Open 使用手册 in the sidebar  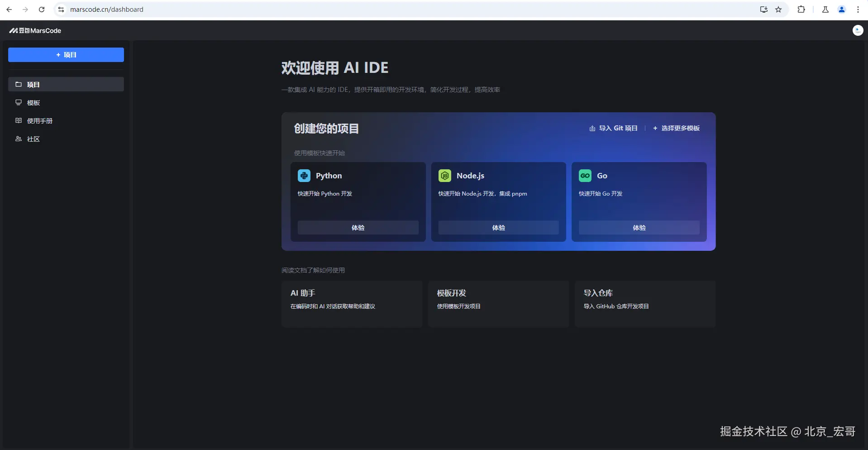[66, 121]
